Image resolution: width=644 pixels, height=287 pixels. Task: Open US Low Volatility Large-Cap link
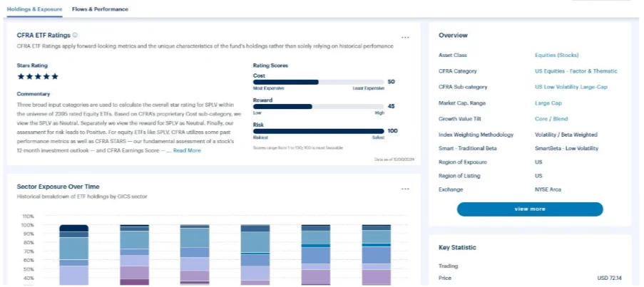click(x=571, y=88)
